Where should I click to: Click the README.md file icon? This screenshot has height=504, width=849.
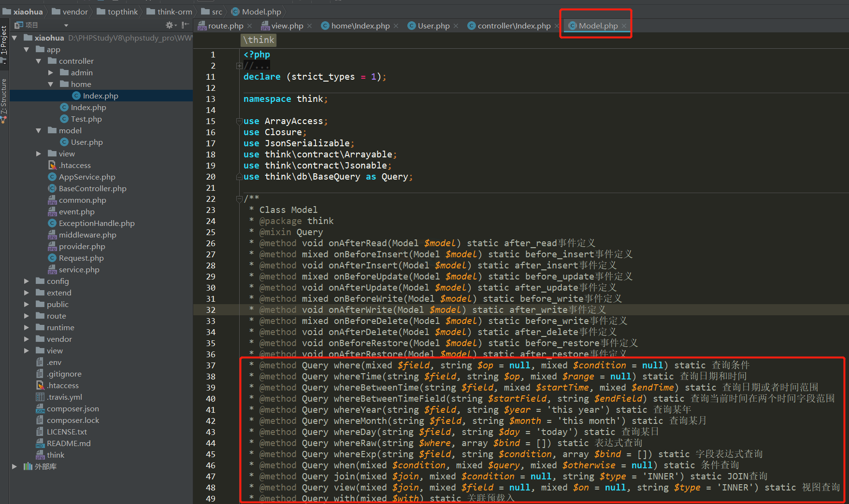tap(40, 443)
